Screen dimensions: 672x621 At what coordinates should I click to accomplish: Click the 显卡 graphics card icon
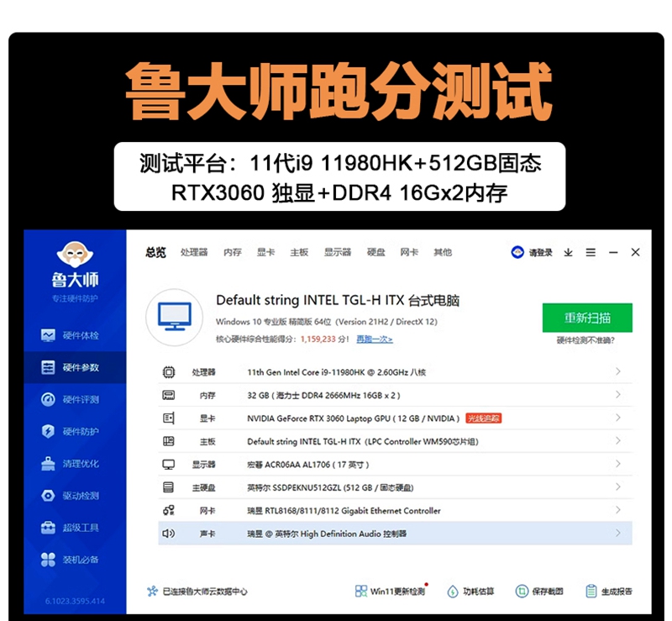[x=169, y=418]
